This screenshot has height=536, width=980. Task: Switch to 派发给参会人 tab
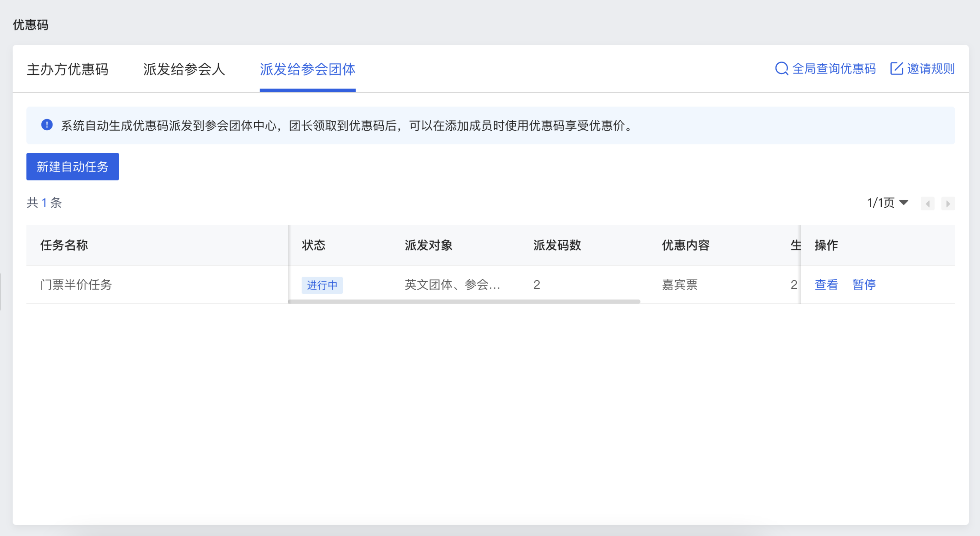click(184, 69)
